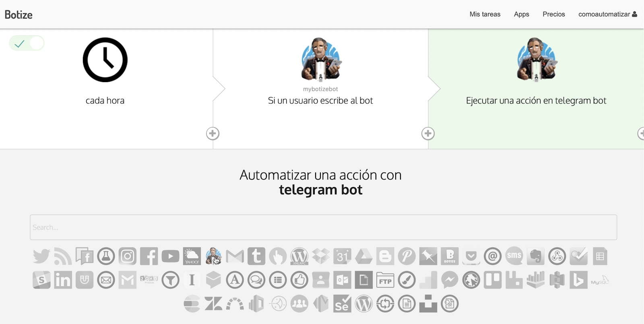
Task: Select the Instapaper I icon
Action: pyautogui.click(x=192, y=280)
